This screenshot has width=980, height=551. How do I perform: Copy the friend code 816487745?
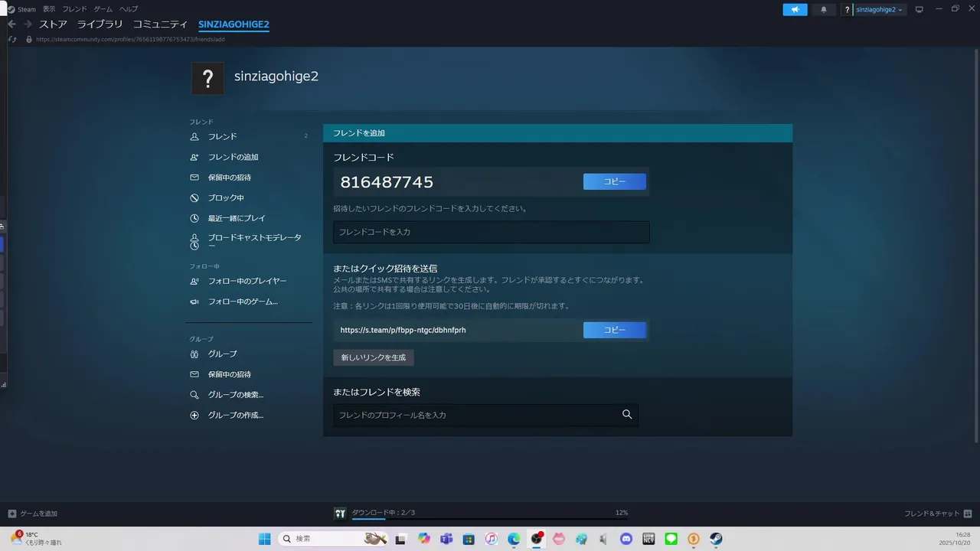pos(615,181)
